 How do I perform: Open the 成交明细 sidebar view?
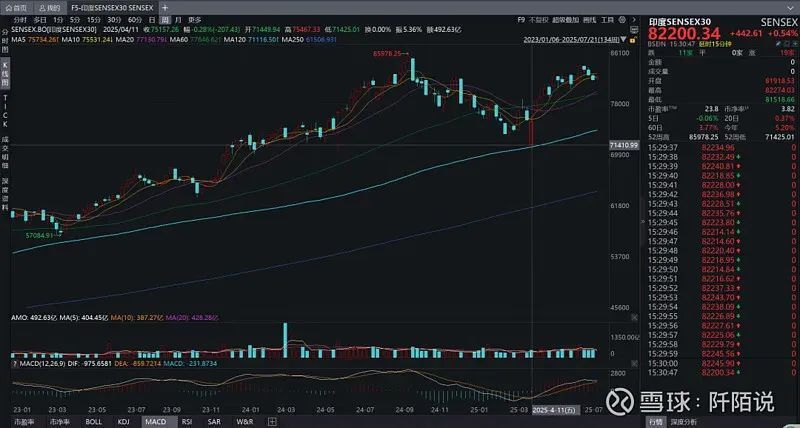coord(5,153)
